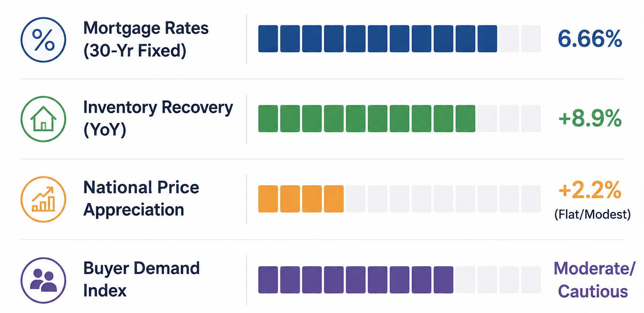Select the Mortgage Rates (30-Yr Fixed) label

point(146,39)
